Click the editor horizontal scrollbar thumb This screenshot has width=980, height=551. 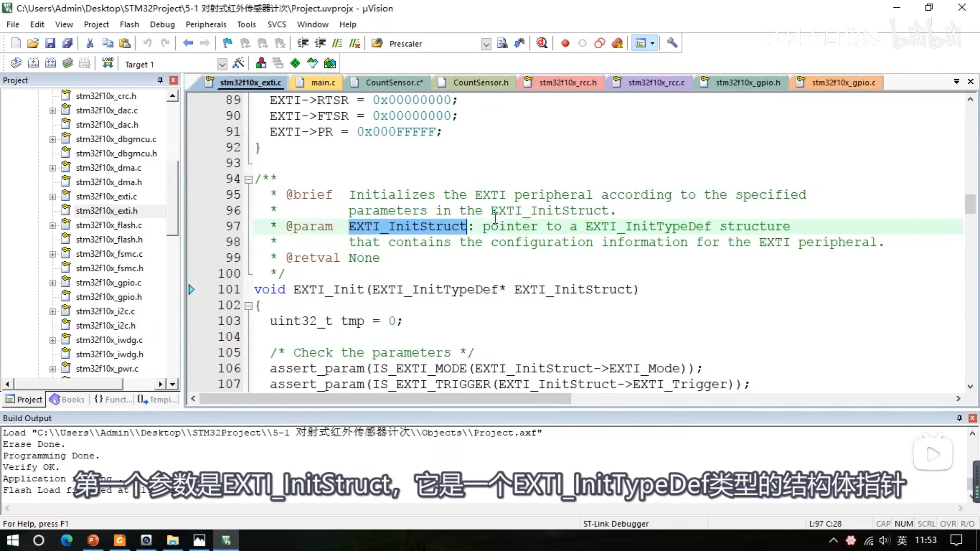pos(385,399)
